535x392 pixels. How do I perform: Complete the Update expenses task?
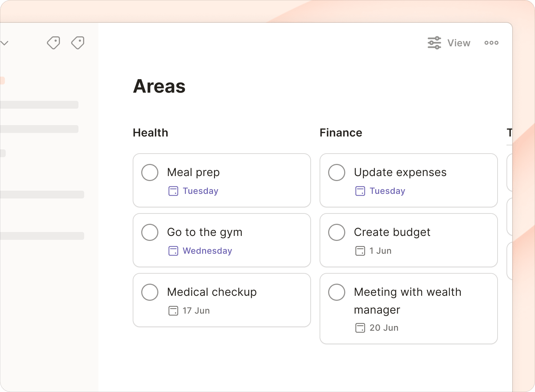click(337, 172)
